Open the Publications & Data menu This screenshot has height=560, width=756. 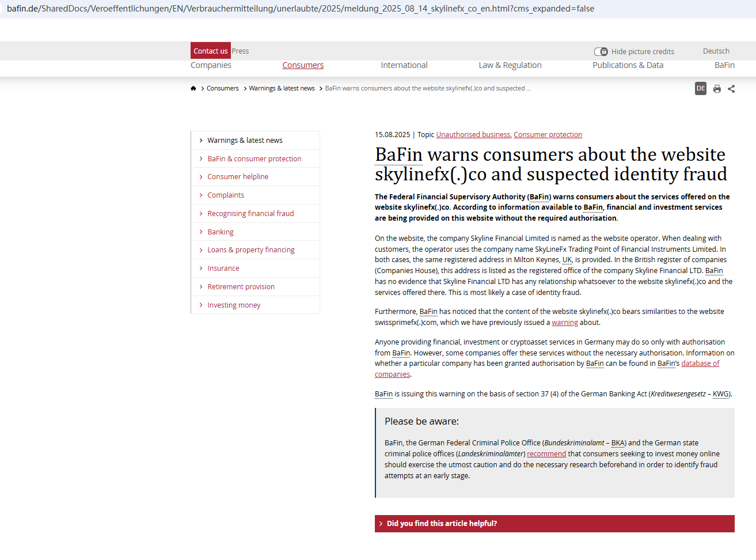(x=628, y=65)
